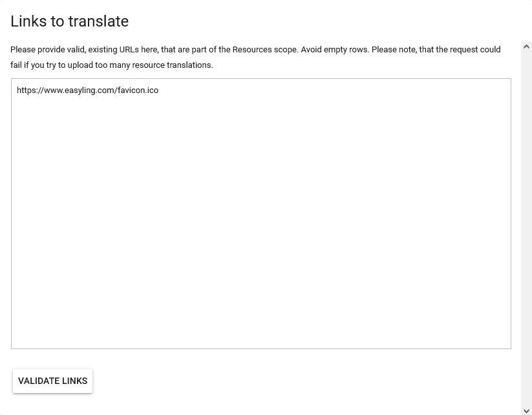Screen dimensions: 532x415
Task: Click the 'Links to translate' heading
Action: (x=69, y=21)
